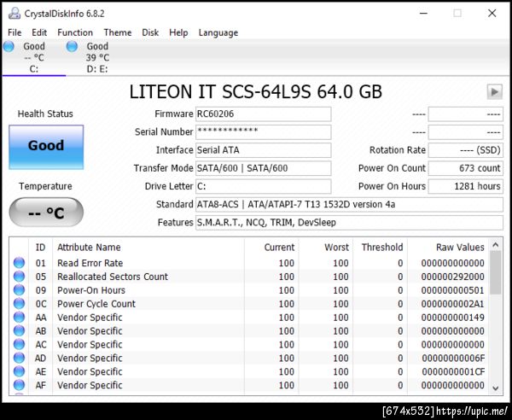
Task: Select the C: disk tab
Action: point(34,57)
